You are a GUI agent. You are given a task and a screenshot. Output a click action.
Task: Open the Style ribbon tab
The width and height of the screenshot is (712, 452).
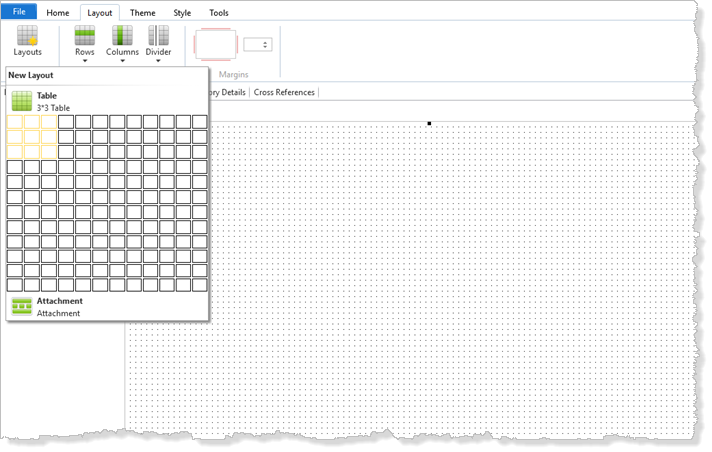[x=182, y=13]
